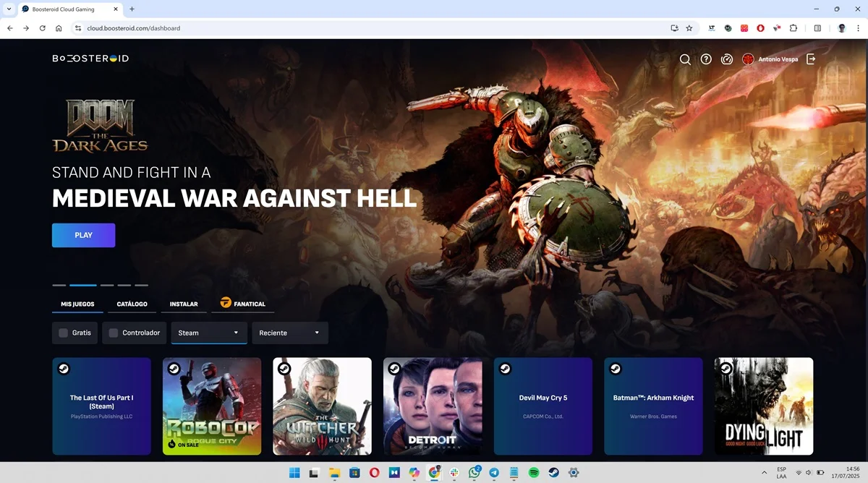
Task: Open a new browser tab
Action: pyautogui.click(x=132, y=9)
